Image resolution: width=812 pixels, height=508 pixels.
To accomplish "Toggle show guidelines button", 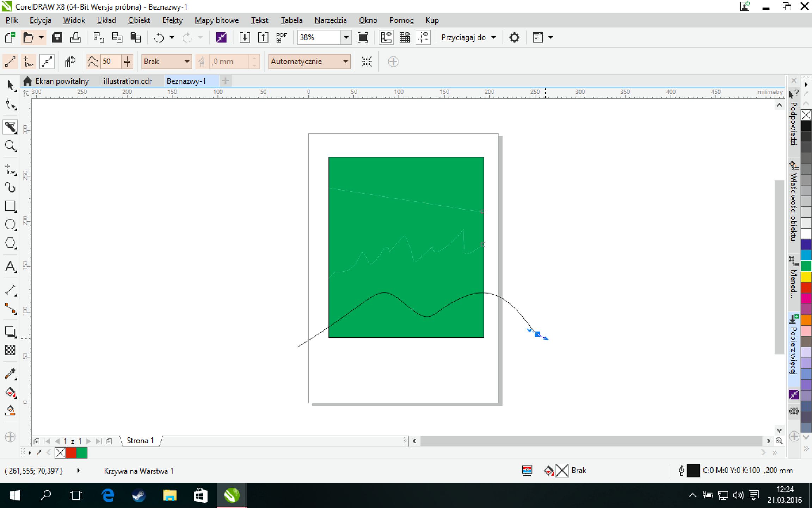I will (x=423, y=37).
